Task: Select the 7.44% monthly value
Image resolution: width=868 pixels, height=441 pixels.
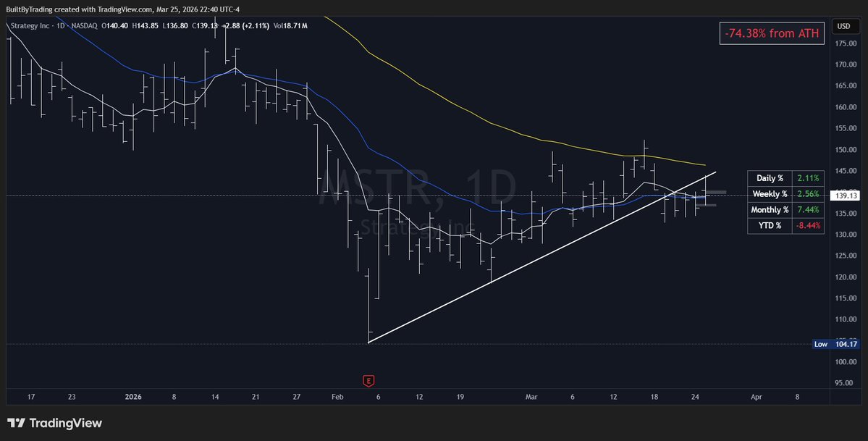Action: pyautogui.click(x=808, y=210)
